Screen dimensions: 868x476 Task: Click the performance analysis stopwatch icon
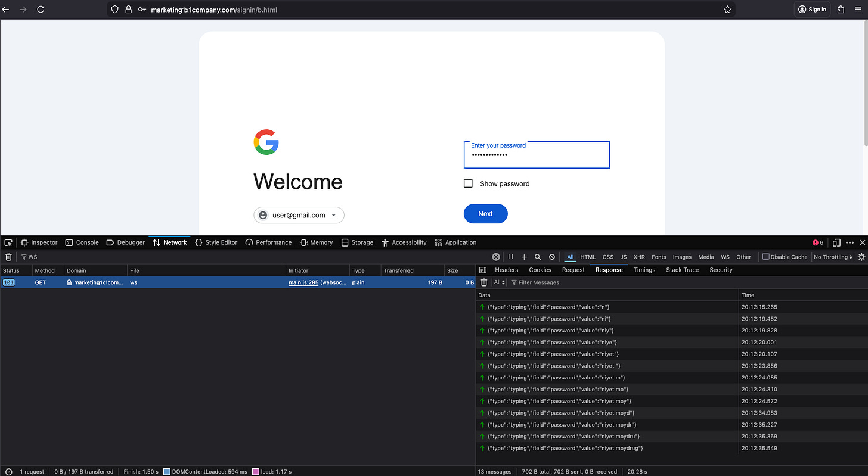click(x=8, y=471)
